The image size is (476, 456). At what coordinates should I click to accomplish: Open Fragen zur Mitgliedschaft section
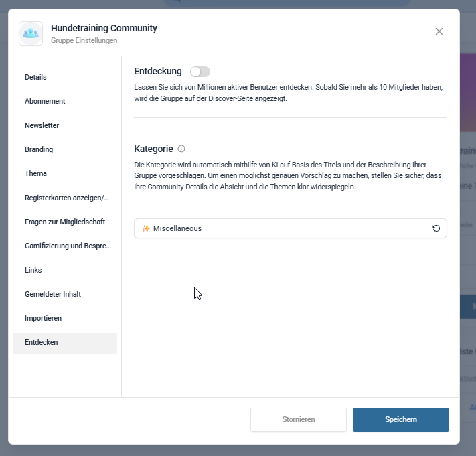(65, 222)
